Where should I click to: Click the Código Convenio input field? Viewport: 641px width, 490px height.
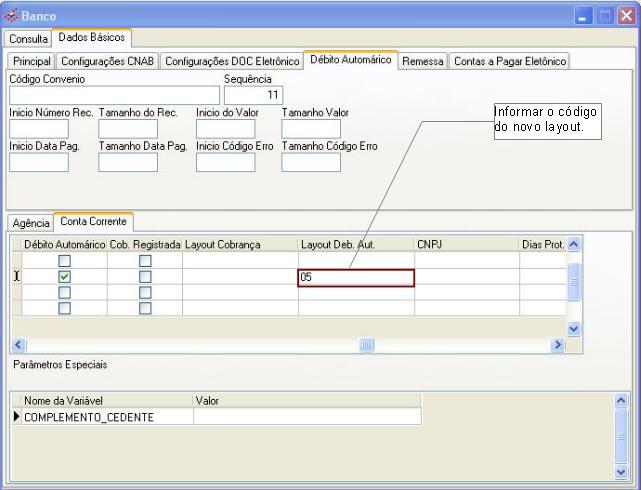[x=113, y=96]
